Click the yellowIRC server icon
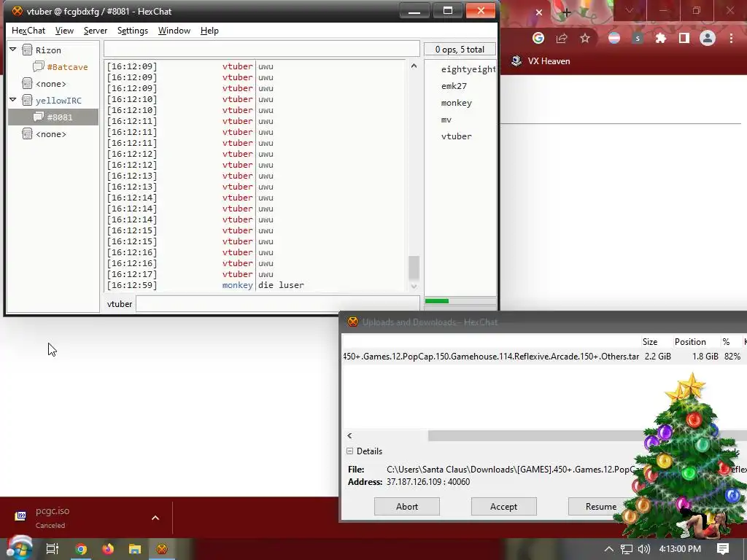The image size is (747, 560). (27, 101)
